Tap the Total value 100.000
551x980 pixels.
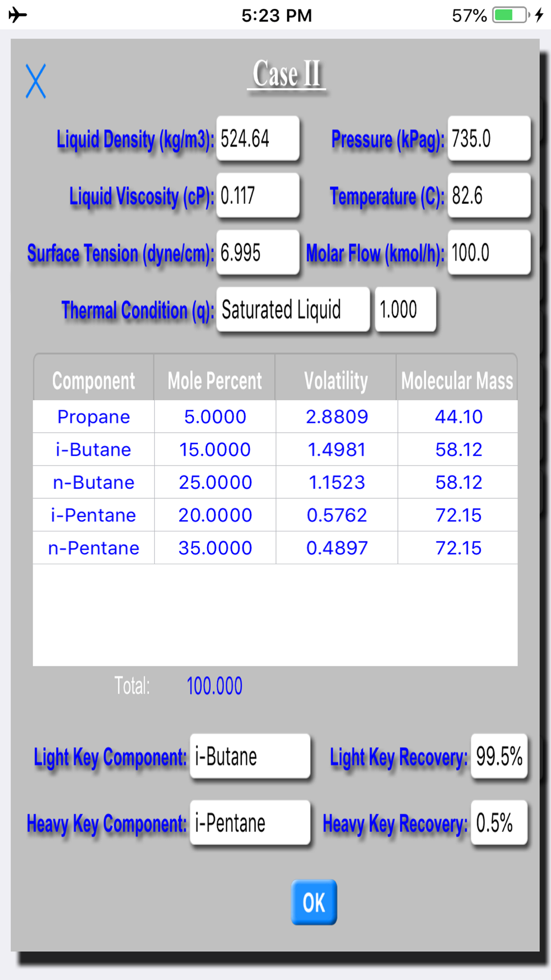point(214,686)
